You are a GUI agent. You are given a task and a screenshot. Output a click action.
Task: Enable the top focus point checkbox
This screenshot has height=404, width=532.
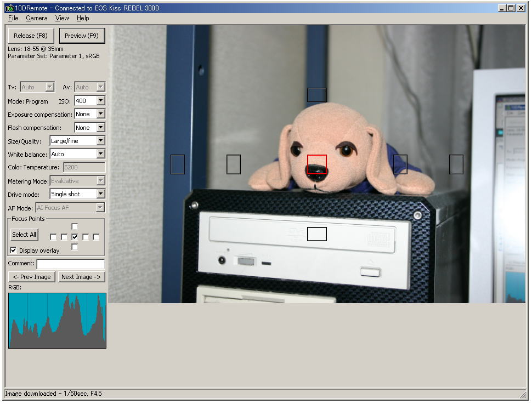[75, 226]
